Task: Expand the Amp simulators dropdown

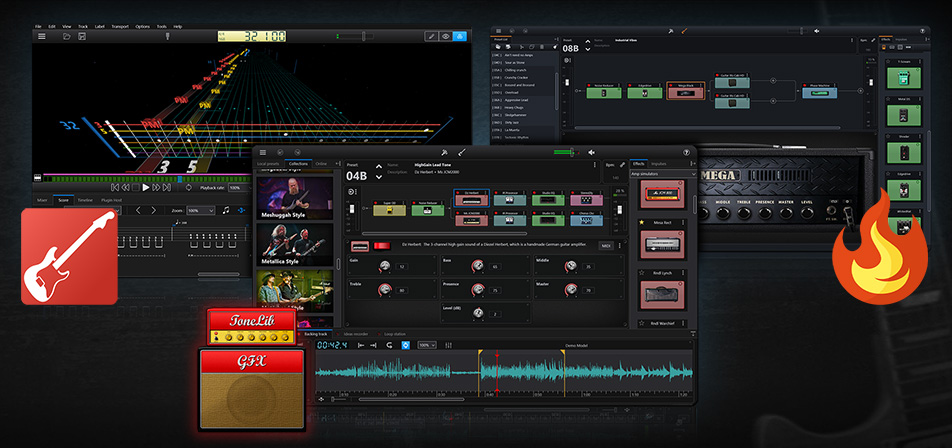Action: tap(663, 174)
